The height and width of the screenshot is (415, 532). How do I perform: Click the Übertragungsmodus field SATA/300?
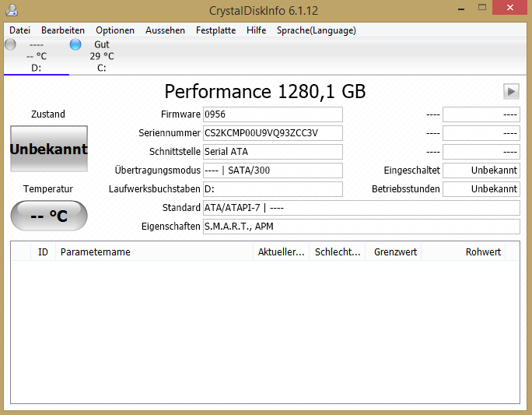pos(273,171)
